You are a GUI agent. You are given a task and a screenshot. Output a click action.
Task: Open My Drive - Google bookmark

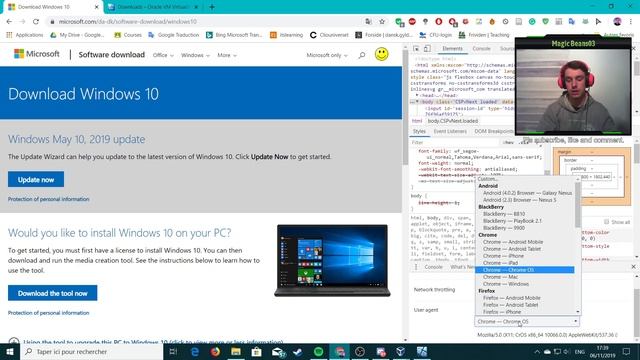coord(77,35)
